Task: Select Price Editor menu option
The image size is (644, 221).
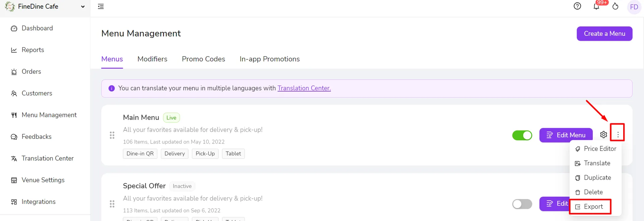Action: tap(596, 149)
